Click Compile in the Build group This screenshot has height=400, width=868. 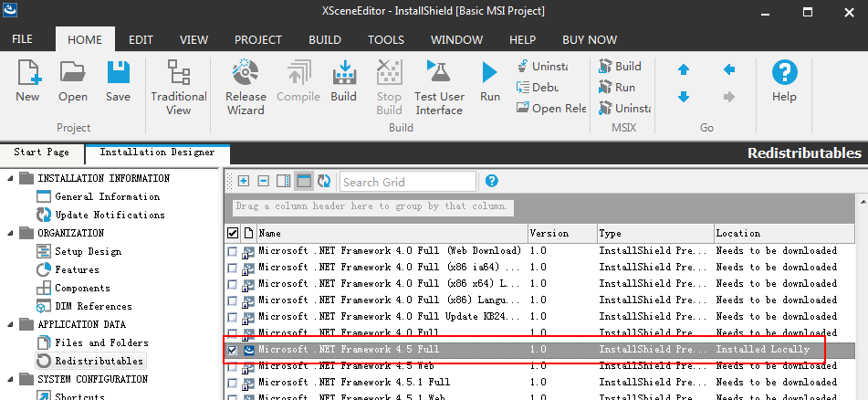(x=298, y=81)
